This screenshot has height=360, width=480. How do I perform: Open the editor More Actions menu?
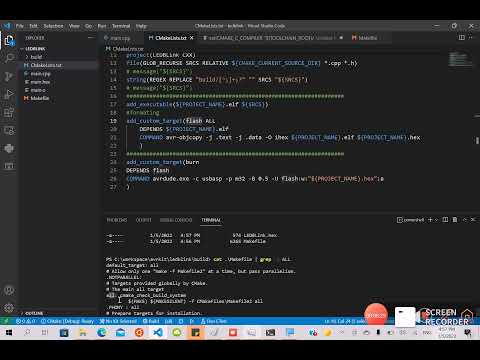[471, 38]
